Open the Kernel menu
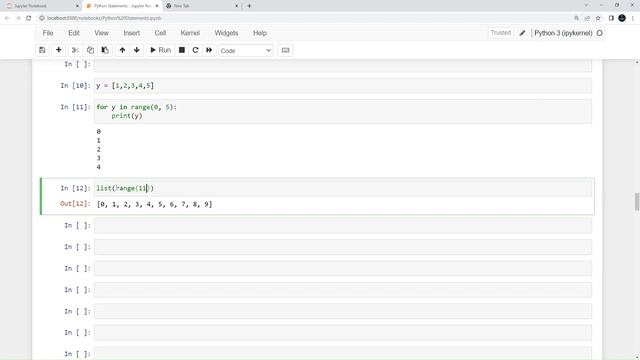 (x=190, y=33)
